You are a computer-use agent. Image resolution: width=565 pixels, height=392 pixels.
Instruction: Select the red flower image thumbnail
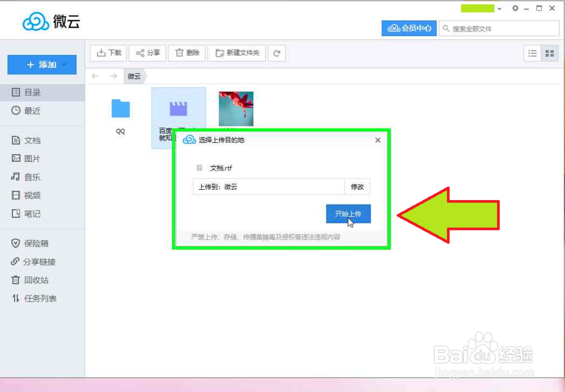[x=236, y=109]
